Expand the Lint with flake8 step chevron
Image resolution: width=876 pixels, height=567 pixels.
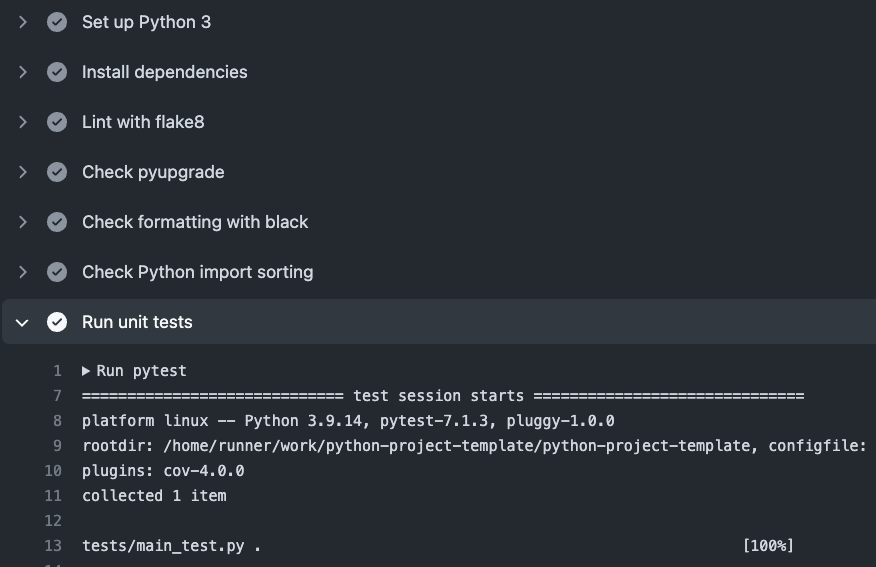tap(23, 122)
